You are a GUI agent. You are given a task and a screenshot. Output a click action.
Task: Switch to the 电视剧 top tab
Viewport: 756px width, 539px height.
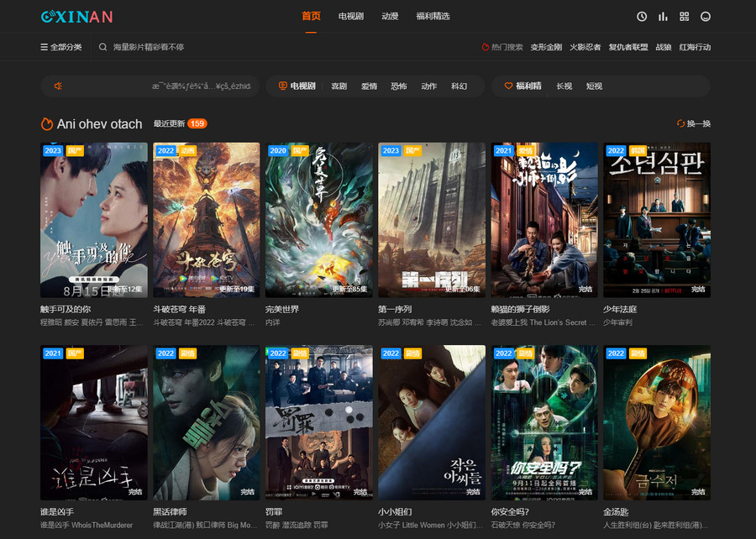[350, 16]
